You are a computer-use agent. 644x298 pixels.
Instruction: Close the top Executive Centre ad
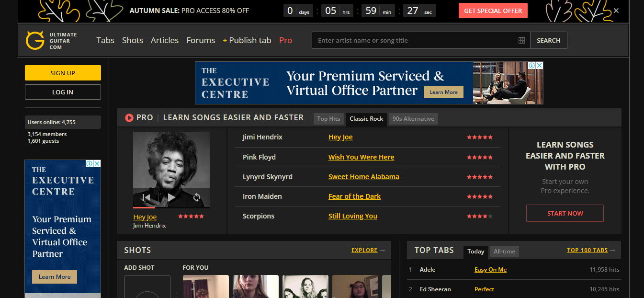coord(539,65)
